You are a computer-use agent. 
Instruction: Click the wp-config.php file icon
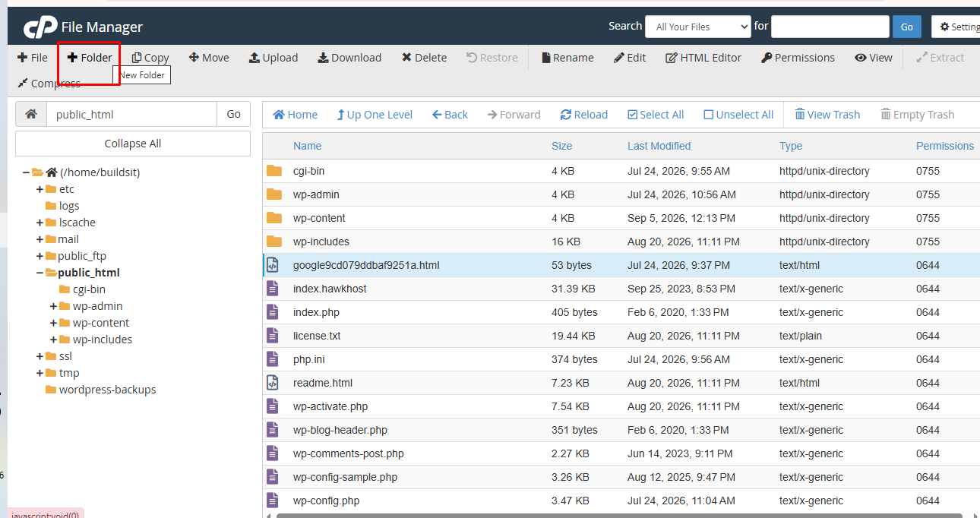click(x=273, y=501)
